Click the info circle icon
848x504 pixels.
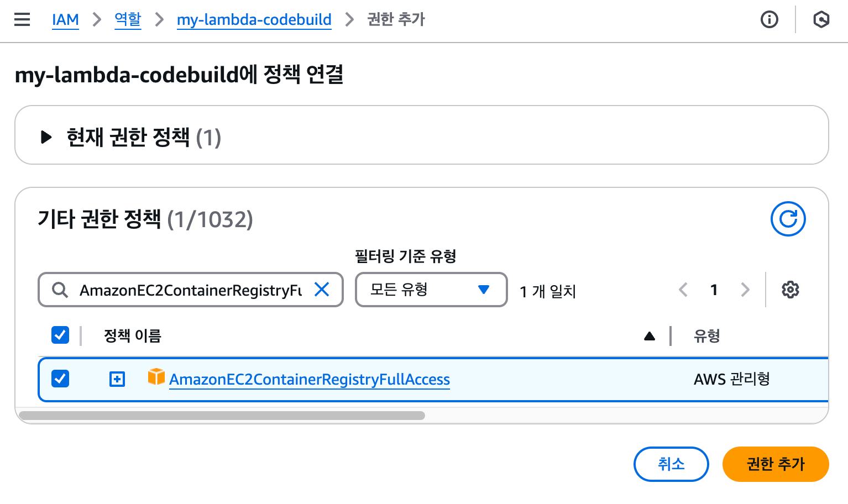[x=770, y=19]
